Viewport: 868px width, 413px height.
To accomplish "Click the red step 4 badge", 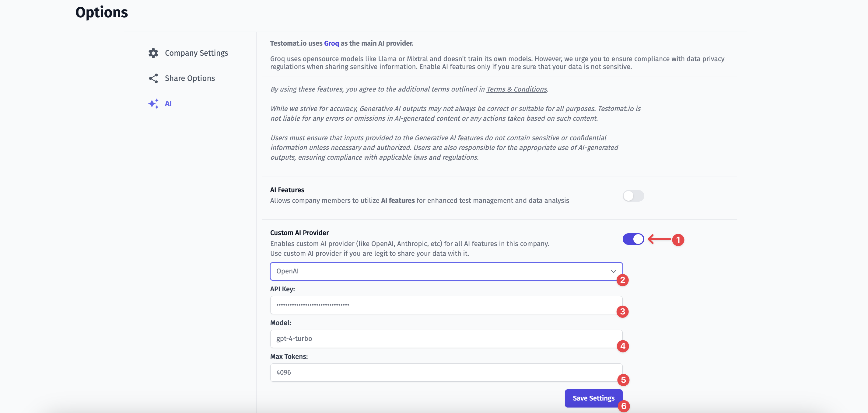I will tap(623, 346).
